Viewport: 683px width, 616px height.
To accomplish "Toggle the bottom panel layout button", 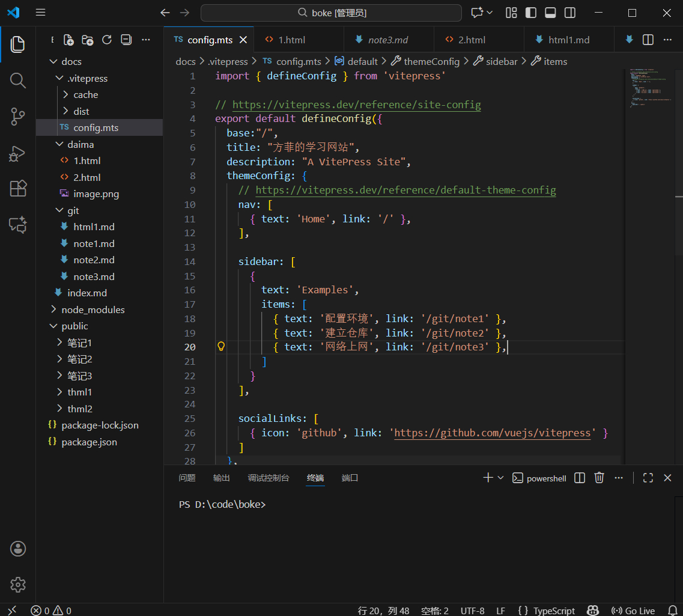I will click(550, 13).
